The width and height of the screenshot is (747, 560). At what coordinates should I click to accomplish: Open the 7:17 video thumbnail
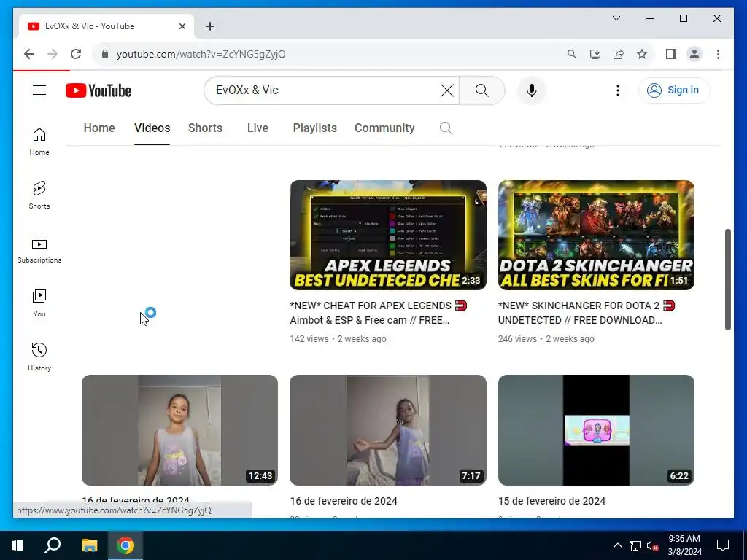pos(388,430)
